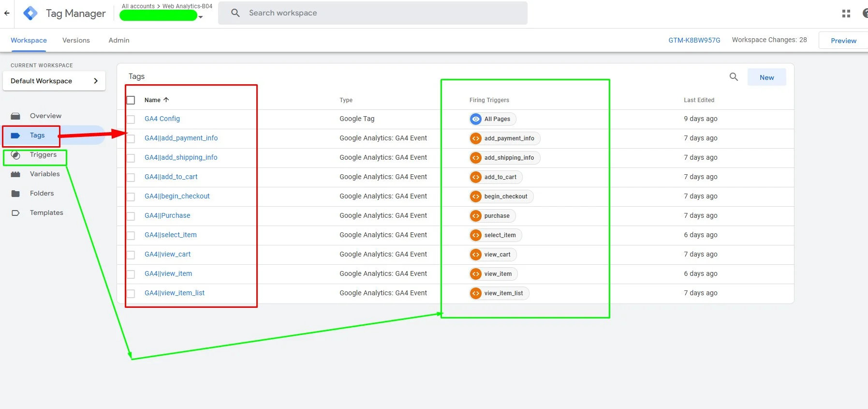Open Templates in the sidebar

[46, 212]
